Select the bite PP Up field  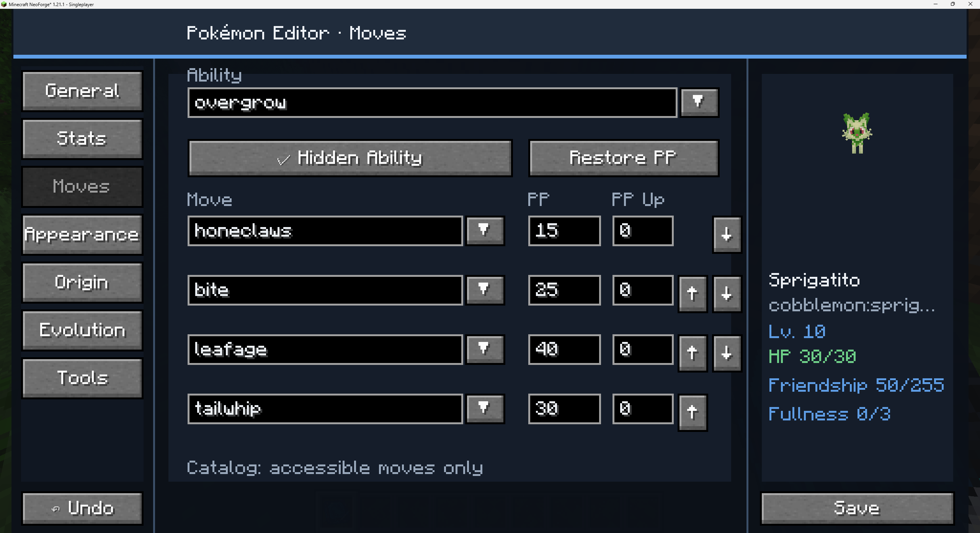643,290
